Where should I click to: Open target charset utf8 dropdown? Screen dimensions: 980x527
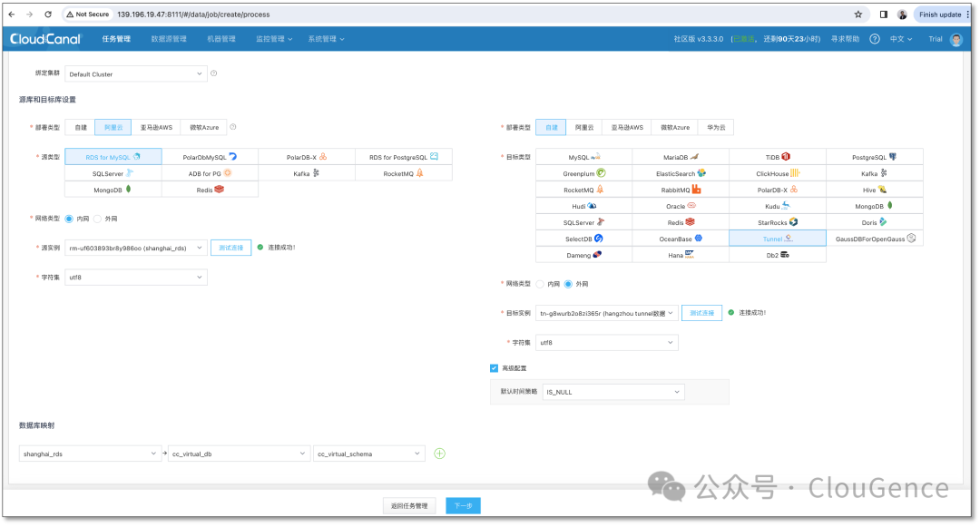tap(606, 342)
